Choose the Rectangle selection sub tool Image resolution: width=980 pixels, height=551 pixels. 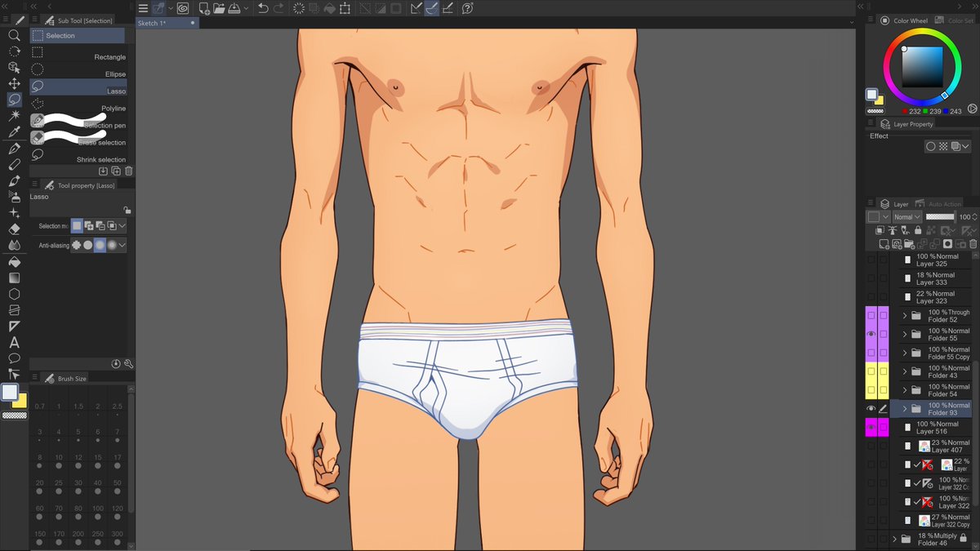[78, 52]
